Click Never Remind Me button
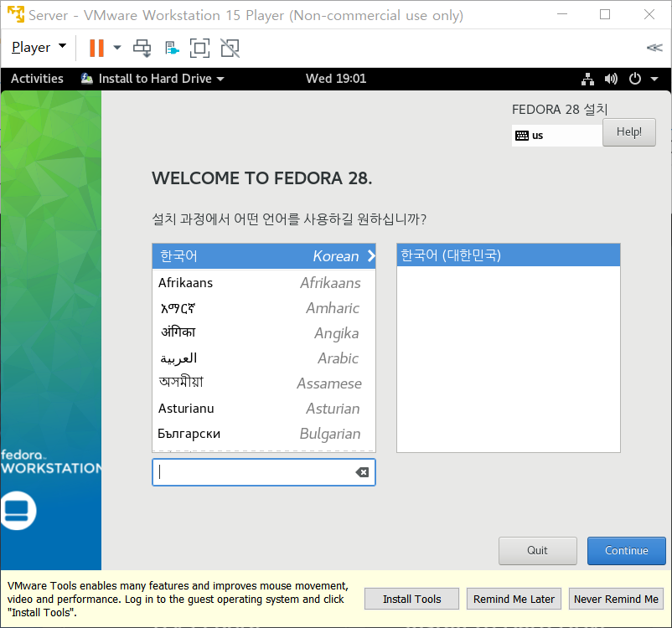672x628 pixels. tap(616, 599)
